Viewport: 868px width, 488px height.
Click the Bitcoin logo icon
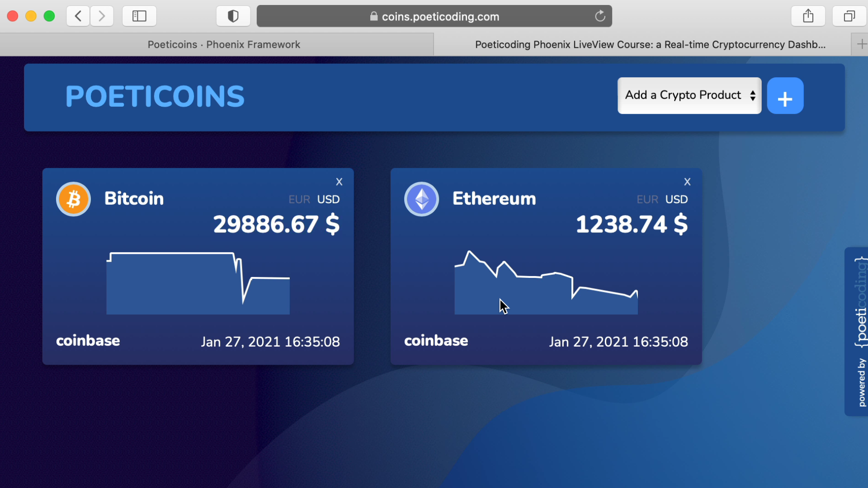pos(73,199)
